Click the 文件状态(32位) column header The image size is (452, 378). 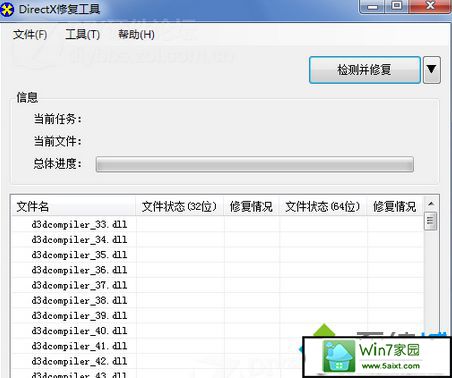180,207
